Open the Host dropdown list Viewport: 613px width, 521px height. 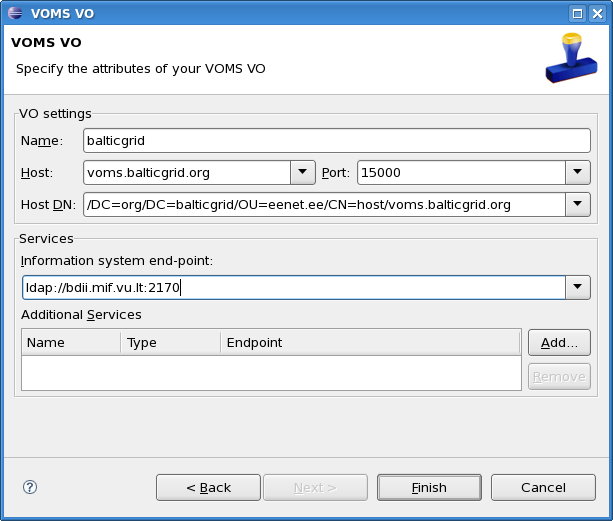coord(303,172)
